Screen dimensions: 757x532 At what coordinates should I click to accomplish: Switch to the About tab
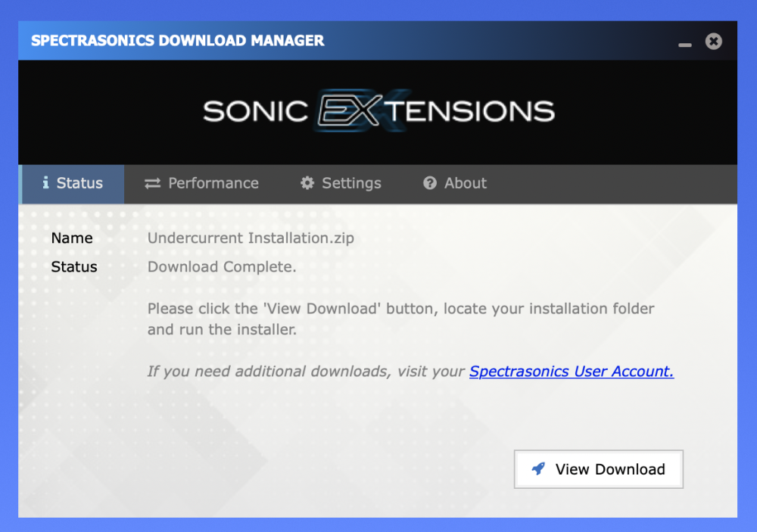[455, 183]
